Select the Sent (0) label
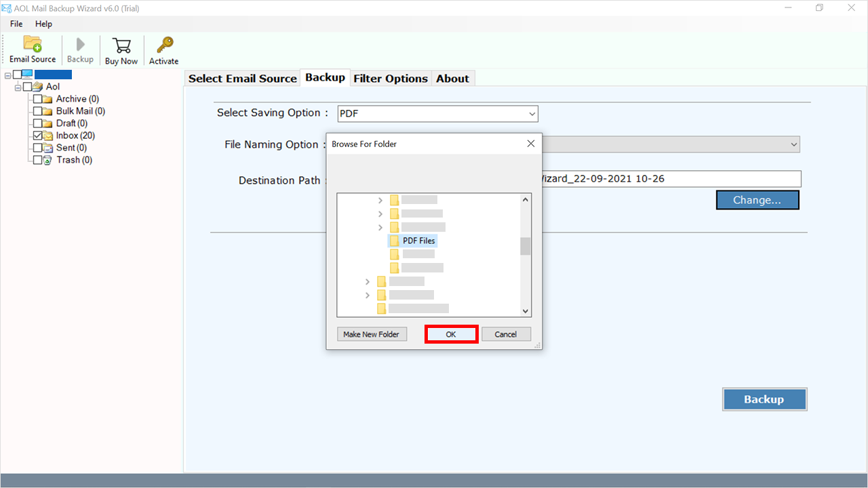Screen dimensions: 868x488 click(x=71, y=148)
